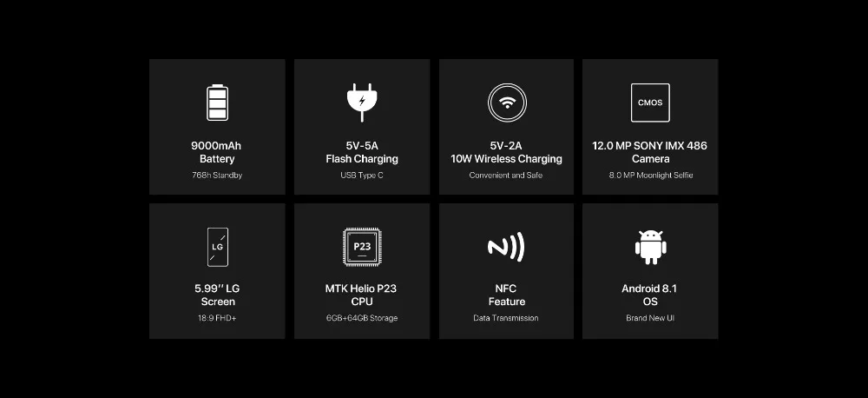Click the P23 processor chip icon

click(x=362, y=247)
